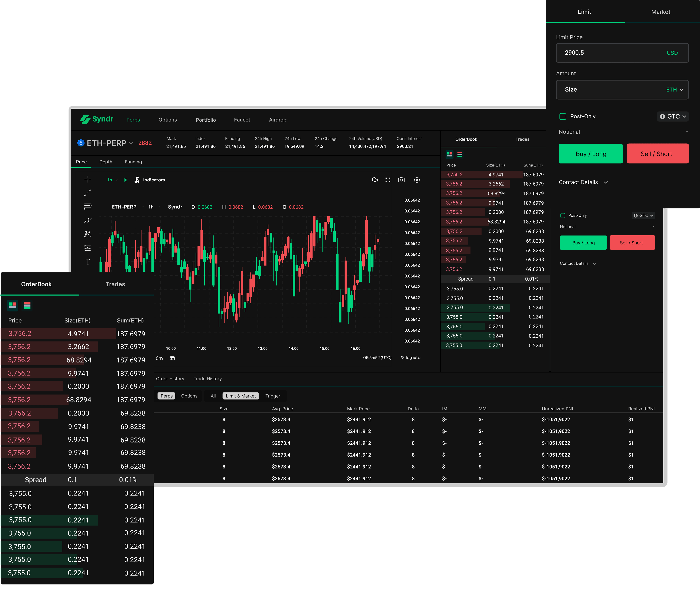Select combined book view in main window order book
Screen dimensions: 700x610
[450, 154]
